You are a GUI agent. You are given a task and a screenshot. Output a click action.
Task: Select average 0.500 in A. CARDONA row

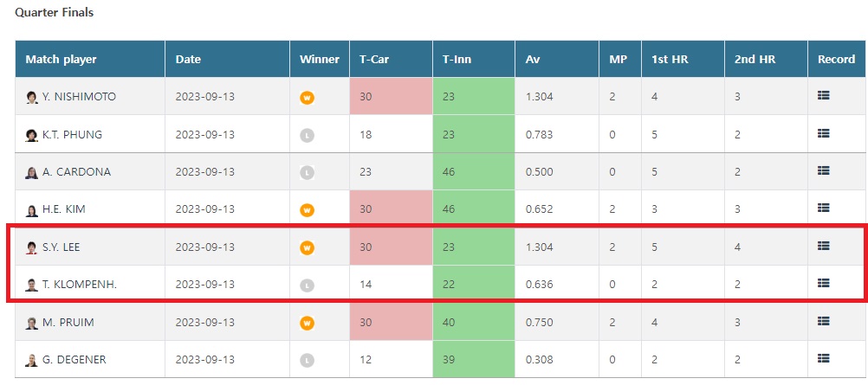click(539, 171)
